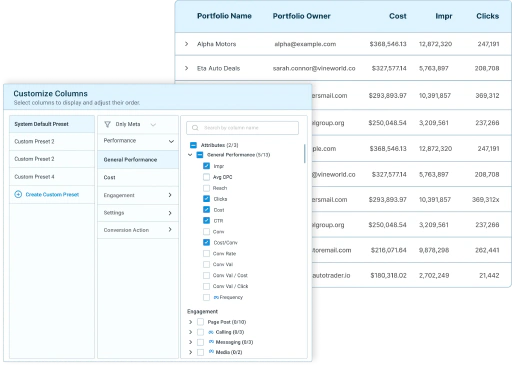Enable the Conv Rate checkbox
Screen dimensions: 512x366
207,254
